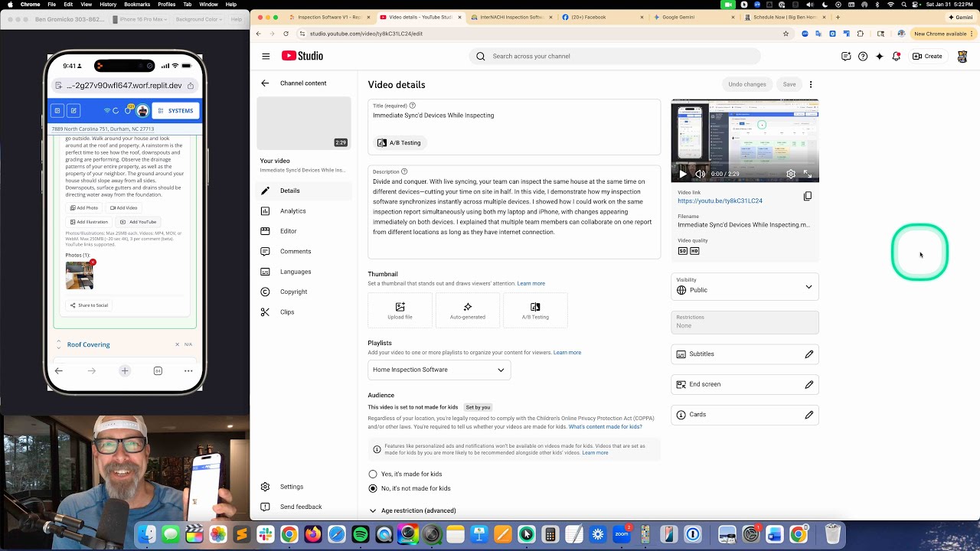Switch to InterNACHI Inspection Software tab
This screenshot has height=551, width=980.
512,17
